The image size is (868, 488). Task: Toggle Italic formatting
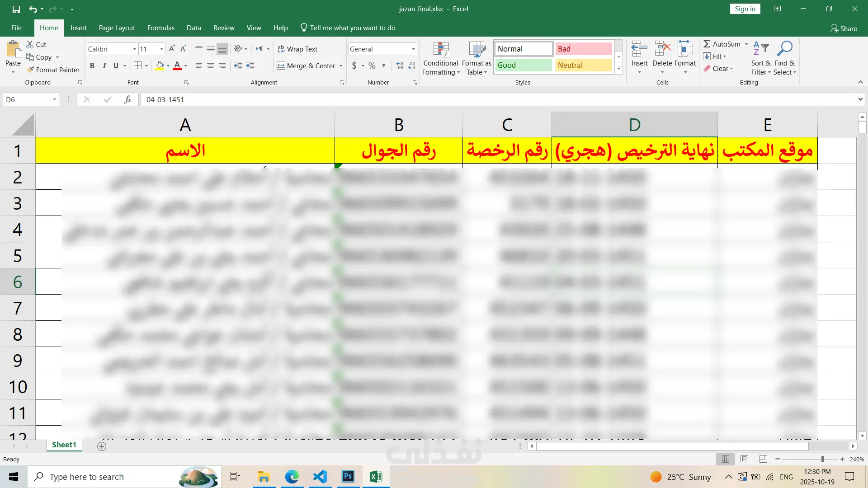pos(104,66)
